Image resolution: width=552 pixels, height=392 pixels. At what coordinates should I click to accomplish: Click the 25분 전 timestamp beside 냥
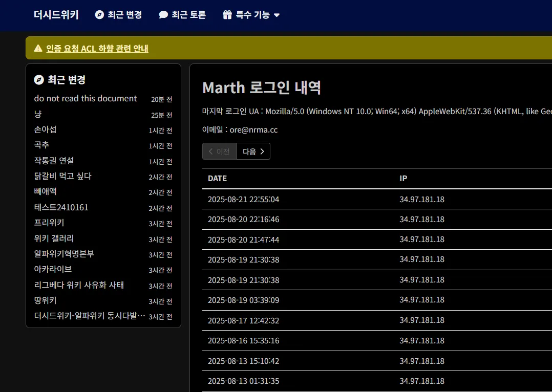[x=162, y=115]
